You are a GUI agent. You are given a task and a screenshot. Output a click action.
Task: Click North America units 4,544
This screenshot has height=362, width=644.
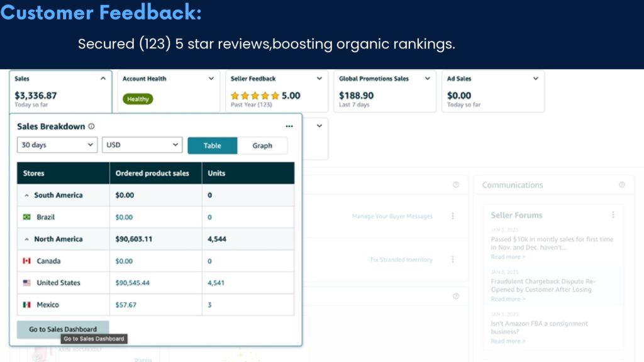[x=217, y=239]
